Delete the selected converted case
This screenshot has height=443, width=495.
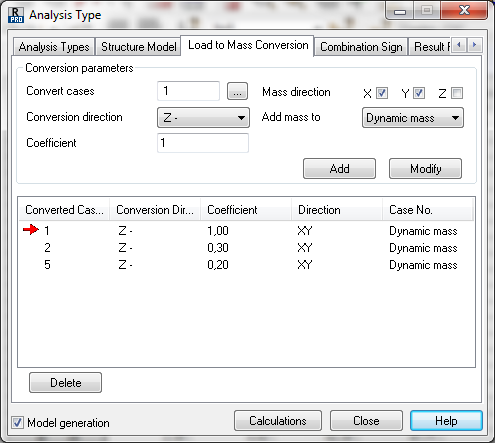65,382
